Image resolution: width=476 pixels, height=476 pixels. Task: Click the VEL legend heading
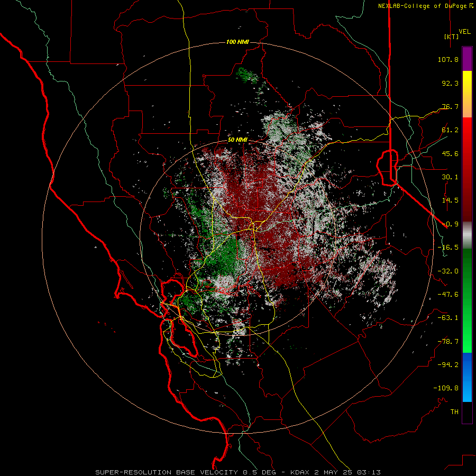464,31
